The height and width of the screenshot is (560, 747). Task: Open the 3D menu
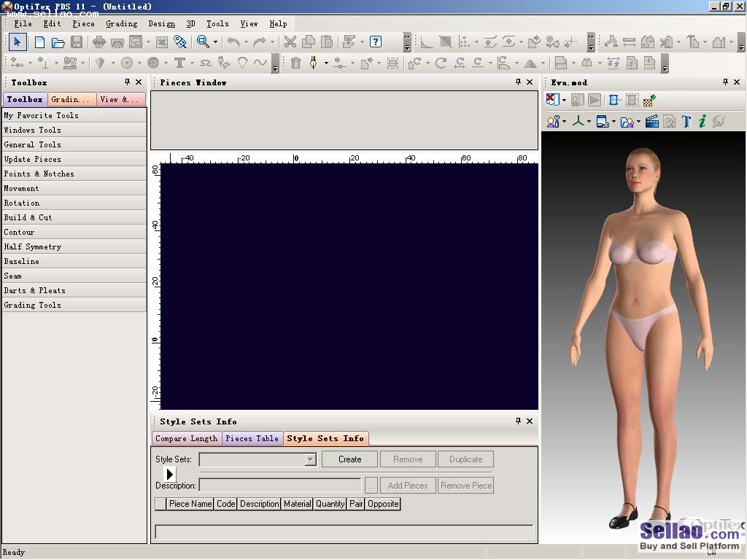[190, 24]
